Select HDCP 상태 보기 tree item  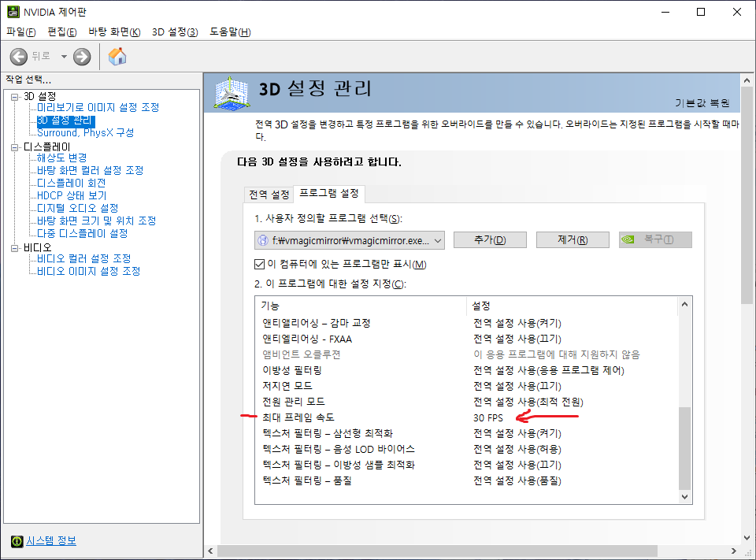click(72, 195)
